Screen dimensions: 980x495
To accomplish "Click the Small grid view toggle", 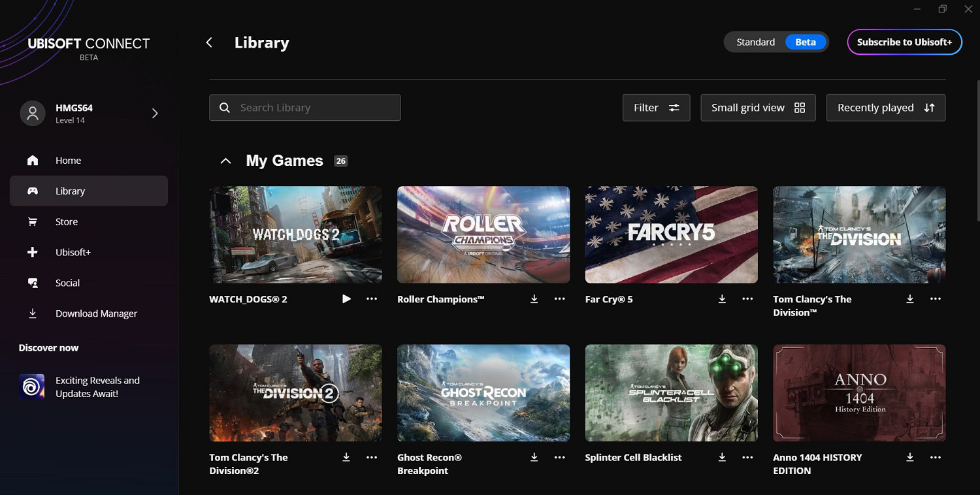I will coord(758,107).
